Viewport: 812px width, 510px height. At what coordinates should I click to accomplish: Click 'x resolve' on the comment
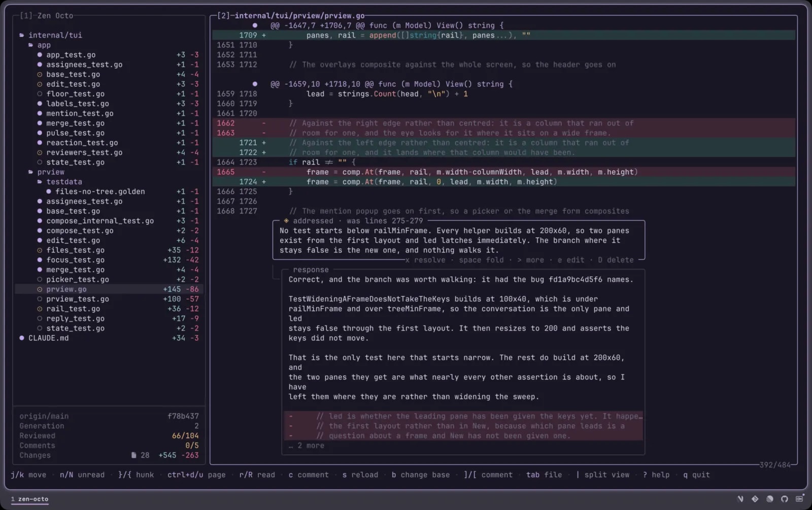click(425, 260)
